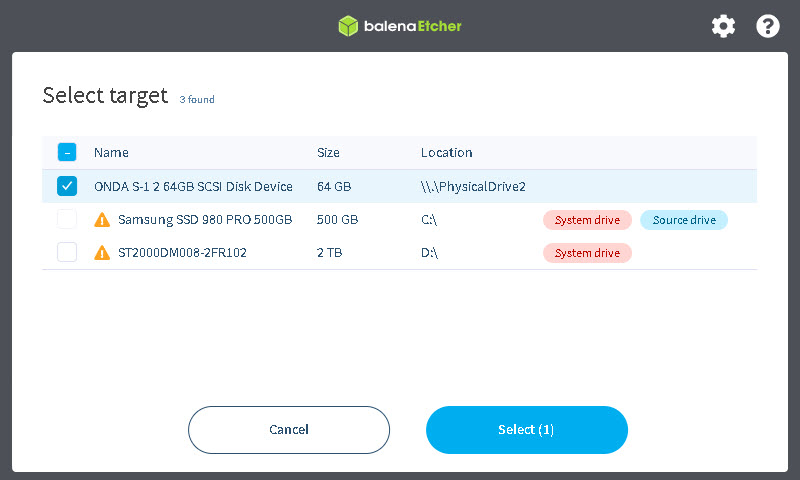Viewport: 800px width, 480px height.
Task: Select the Samsung SSD 980 PRO 500GB name
Action: pyautogui.click(x=205, y=220)
